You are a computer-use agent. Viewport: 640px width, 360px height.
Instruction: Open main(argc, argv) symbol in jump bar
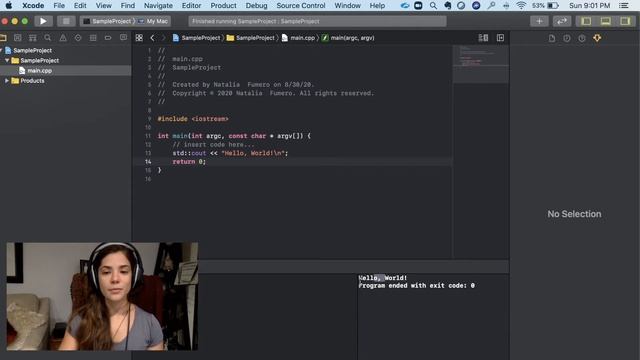pos(348,38)
